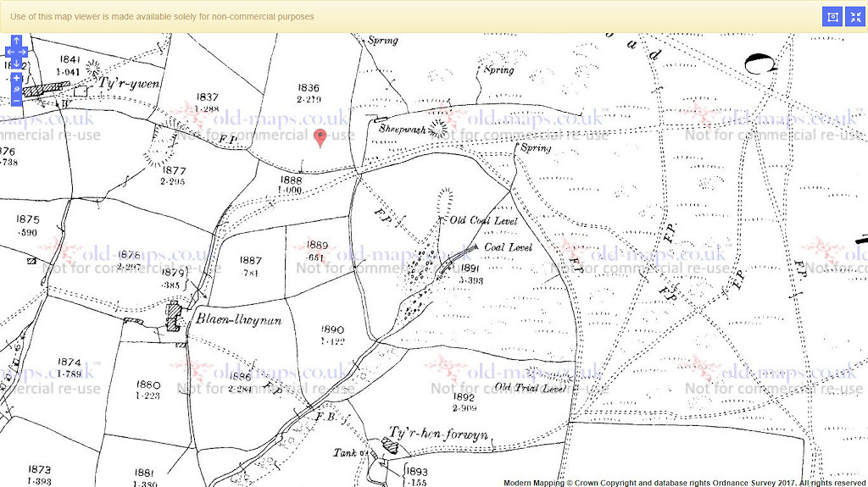Pan the map right with the right arrow

click(x=23, y=52)
